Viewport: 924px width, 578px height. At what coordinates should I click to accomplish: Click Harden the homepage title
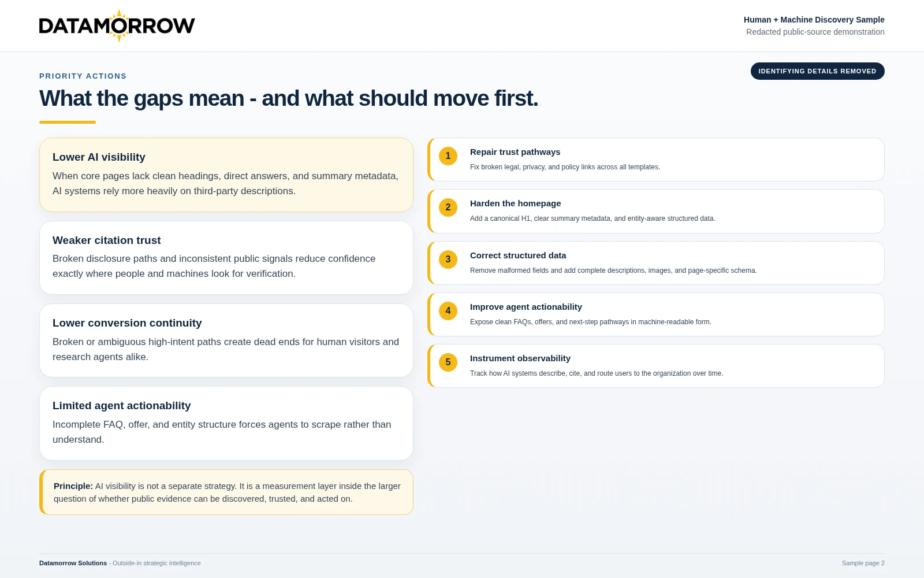[516, 203]
